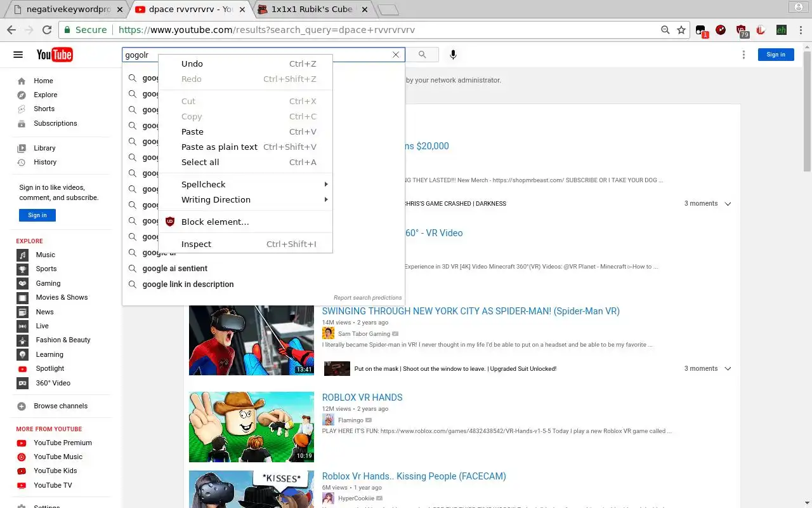Choose Select all in context menu
Screen dimensions: 812x508
[x=246, y=162]
